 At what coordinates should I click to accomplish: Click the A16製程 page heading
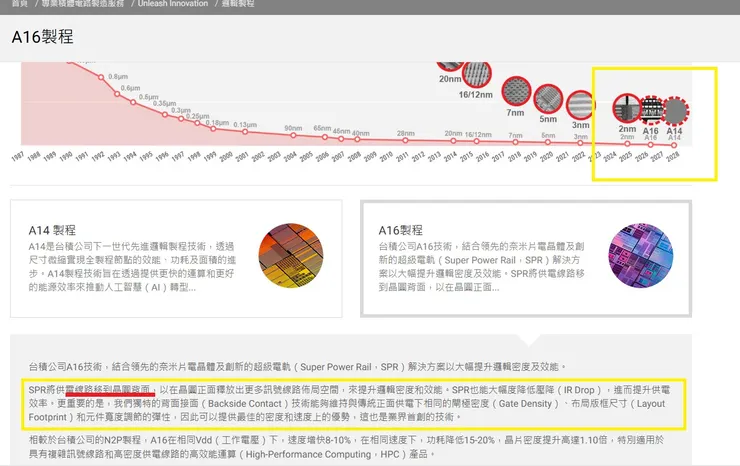42,37
